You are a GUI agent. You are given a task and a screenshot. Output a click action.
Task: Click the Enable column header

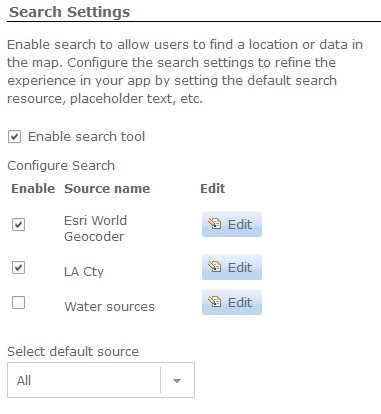pos(33,189)
